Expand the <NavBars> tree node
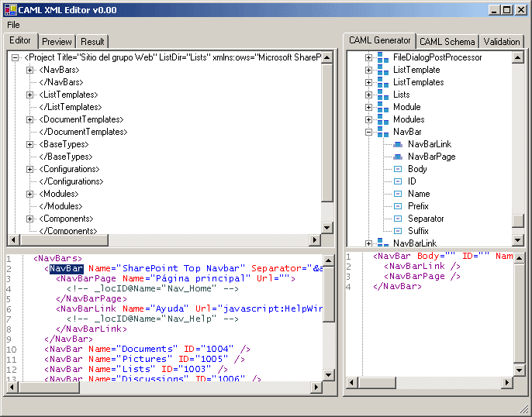532x417 pixels. click(x=29, y=70)
